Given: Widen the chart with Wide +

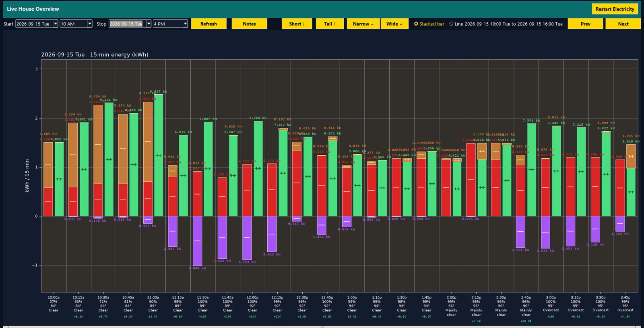Looking at the screenshot, I should click(x=394, y=24).
